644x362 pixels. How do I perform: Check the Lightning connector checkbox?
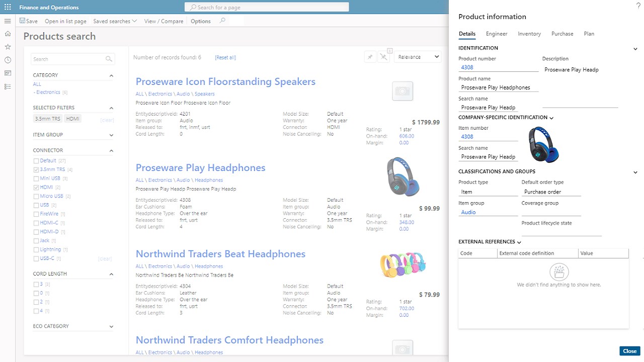coord(36,250)
